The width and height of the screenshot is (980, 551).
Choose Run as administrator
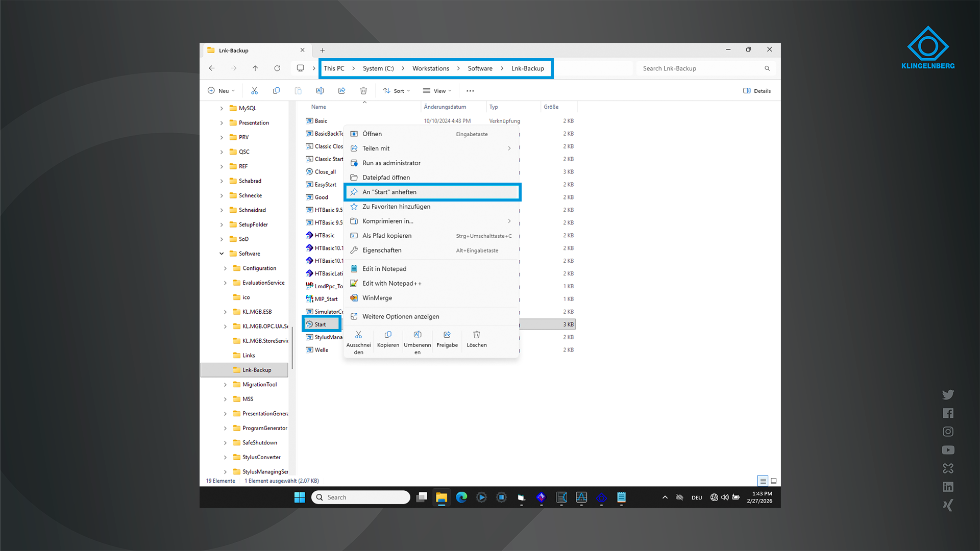pos(431,163)
